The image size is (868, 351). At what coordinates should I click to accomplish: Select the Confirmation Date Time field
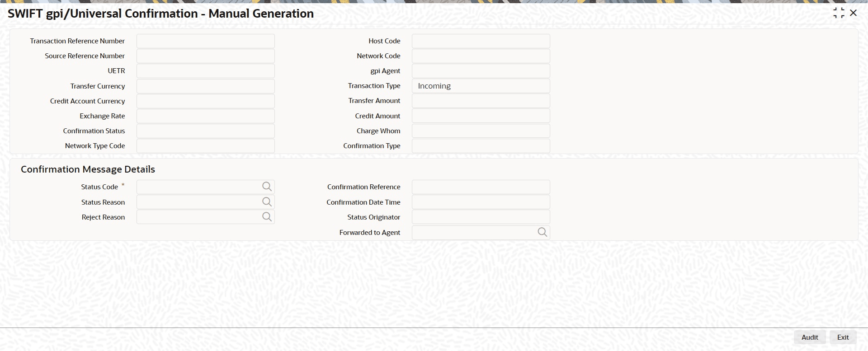pyautogui.click(x=481, y=202)
